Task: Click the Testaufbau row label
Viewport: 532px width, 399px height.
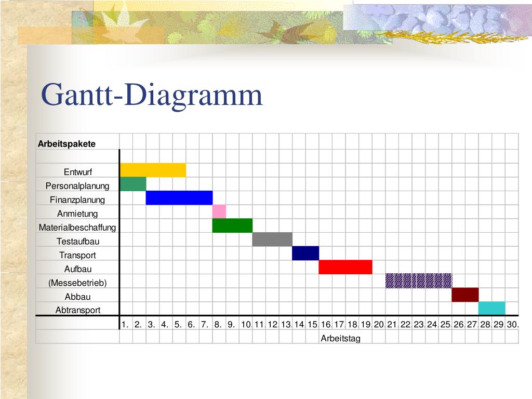Action: 78,241
